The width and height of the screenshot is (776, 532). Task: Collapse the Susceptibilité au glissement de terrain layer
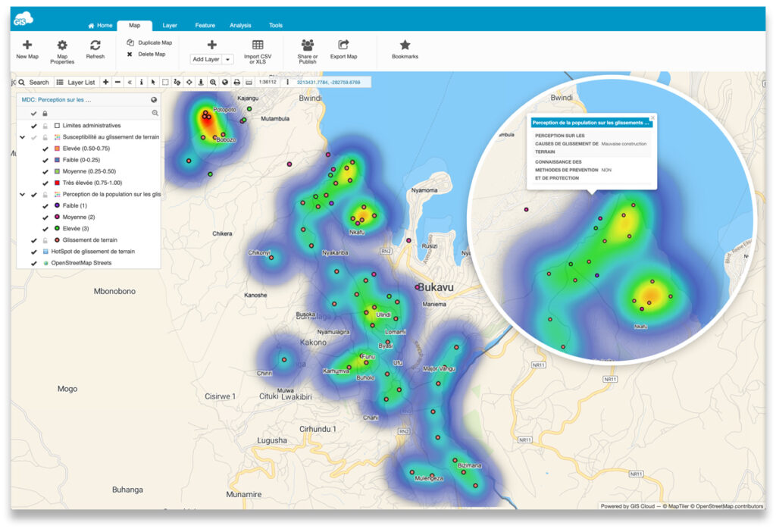click(x=21, y=136)
